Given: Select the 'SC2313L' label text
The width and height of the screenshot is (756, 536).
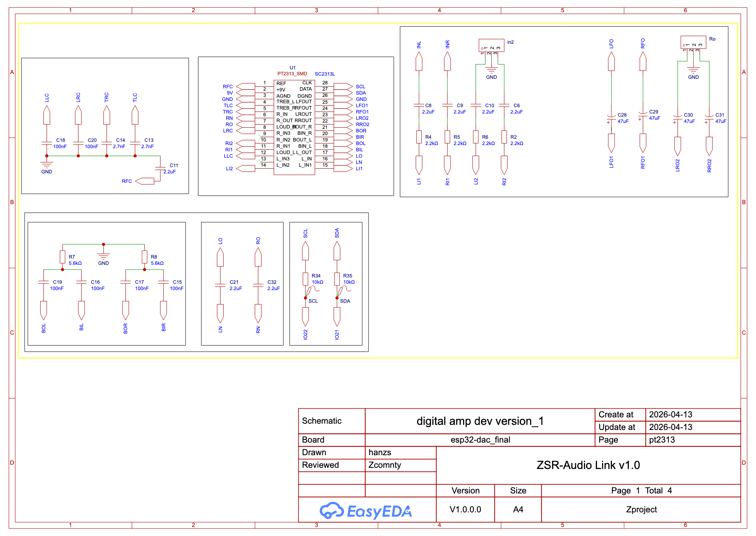Looking at the screenshot, I should click(325, 74).
